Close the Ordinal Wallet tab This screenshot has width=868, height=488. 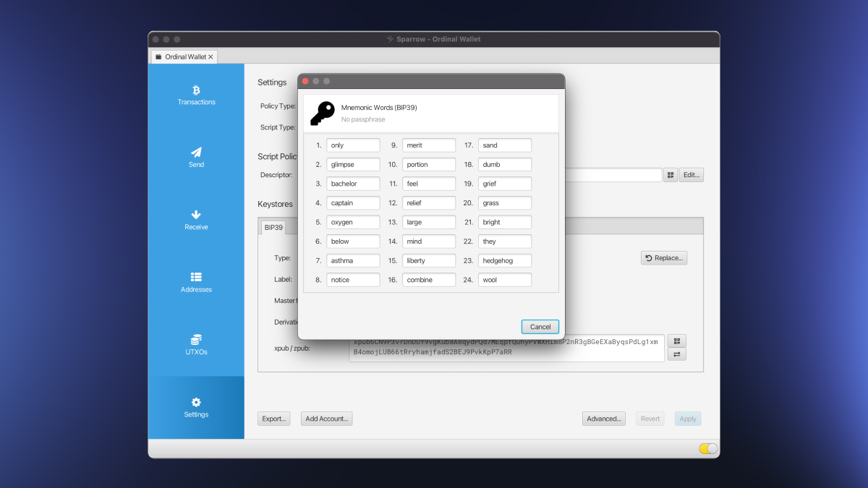click(x=210, y=56)
